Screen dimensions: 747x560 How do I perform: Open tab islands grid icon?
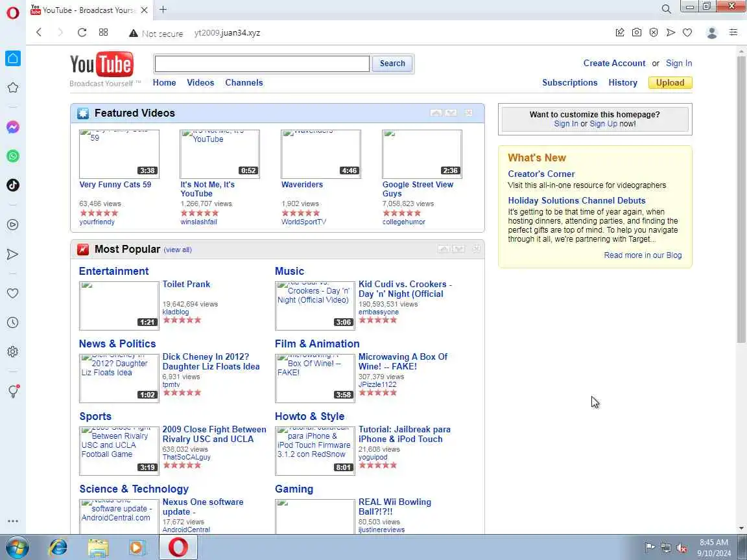point(103,32)
